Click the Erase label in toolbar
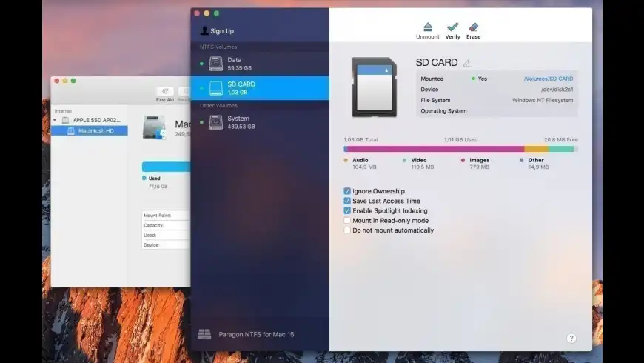Screen dimensions: 644x363 click(x=473, y=36)
